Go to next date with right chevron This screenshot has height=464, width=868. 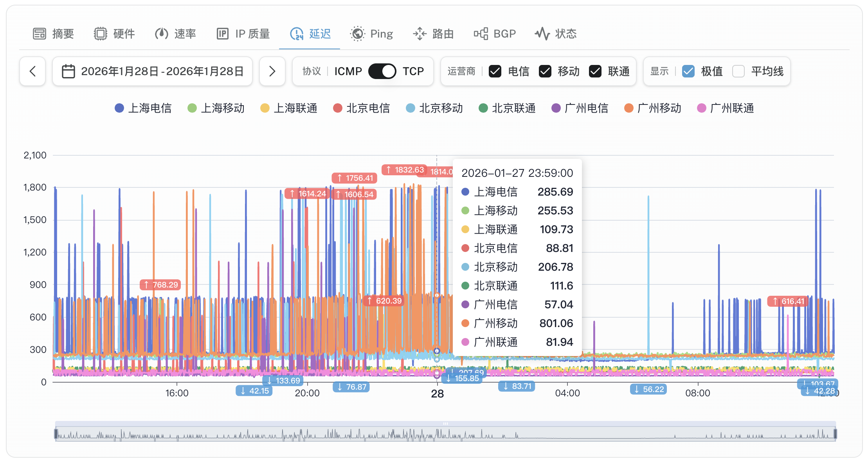tap(272, 71)
